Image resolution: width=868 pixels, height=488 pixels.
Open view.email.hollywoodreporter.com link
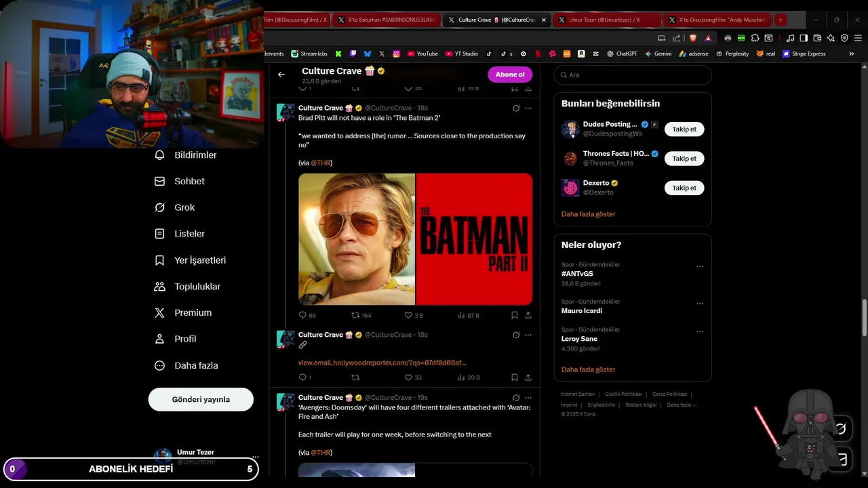click(382, 363)
